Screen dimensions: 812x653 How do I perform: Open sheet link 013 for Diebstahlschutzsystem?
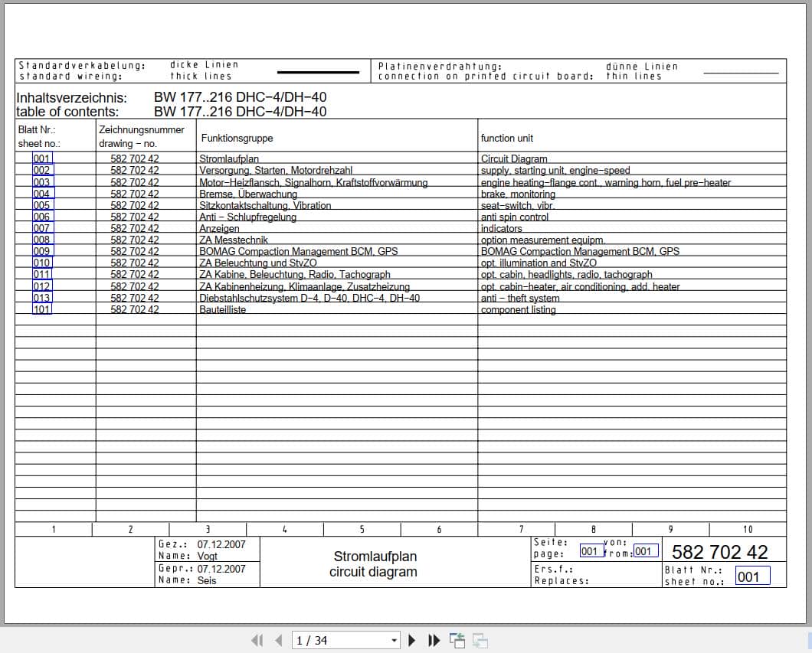click(x=42, y=298)
